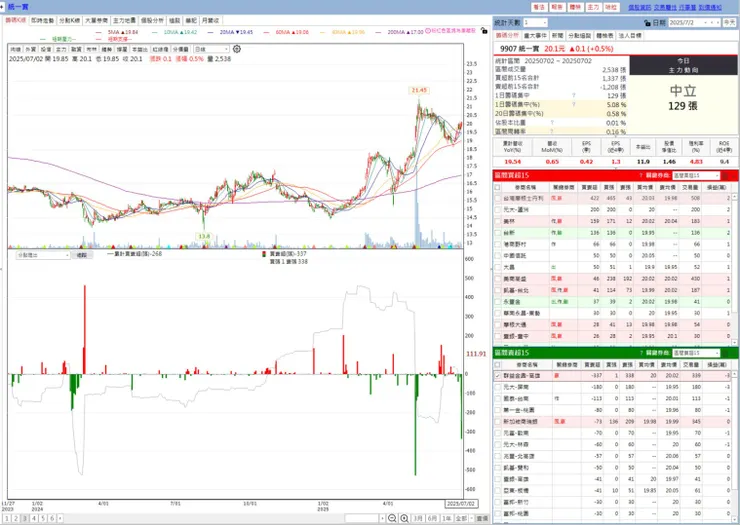The width and height of the screenshot is (740, 525).
Task: Switch to 即時走勢 tab
Action: pos(42,21)
